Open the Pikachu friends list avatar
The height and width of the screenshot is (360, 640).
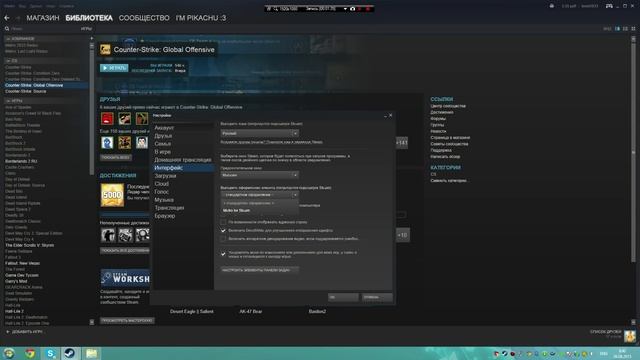(x=630, y=336)
